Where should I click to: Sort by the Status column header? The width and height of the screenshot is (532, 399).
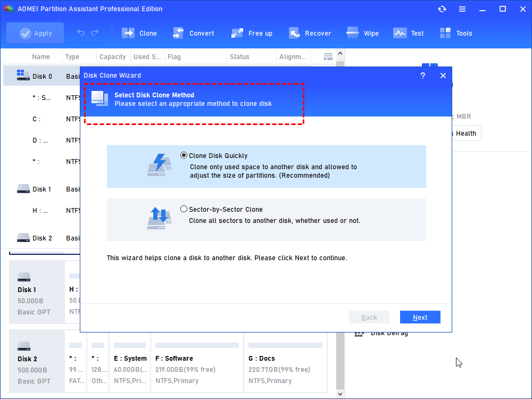point(239,57)
